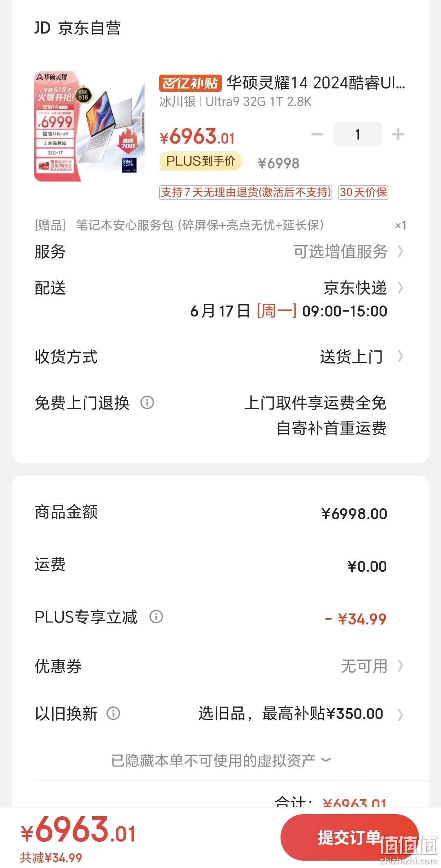The height and width of the screenshot is (868, 441).
Task: Tap the 支持7天无理由退货 tag
Action: tap(245, 192)
